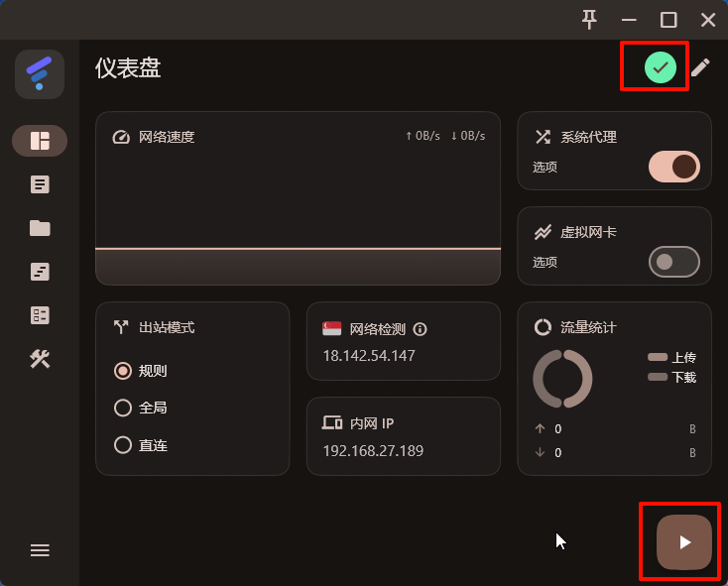This screenshot has width=728, height=586.
Task: Open the dashboard sidebar icon
Action: [x=40, y=141]
